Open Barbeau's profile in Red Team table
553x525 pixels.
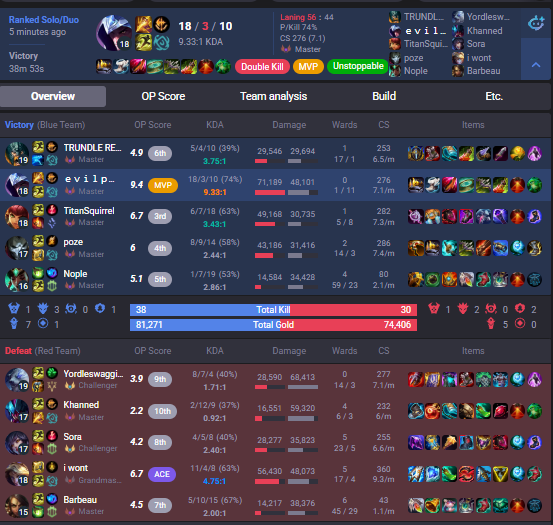coord(80,500)
